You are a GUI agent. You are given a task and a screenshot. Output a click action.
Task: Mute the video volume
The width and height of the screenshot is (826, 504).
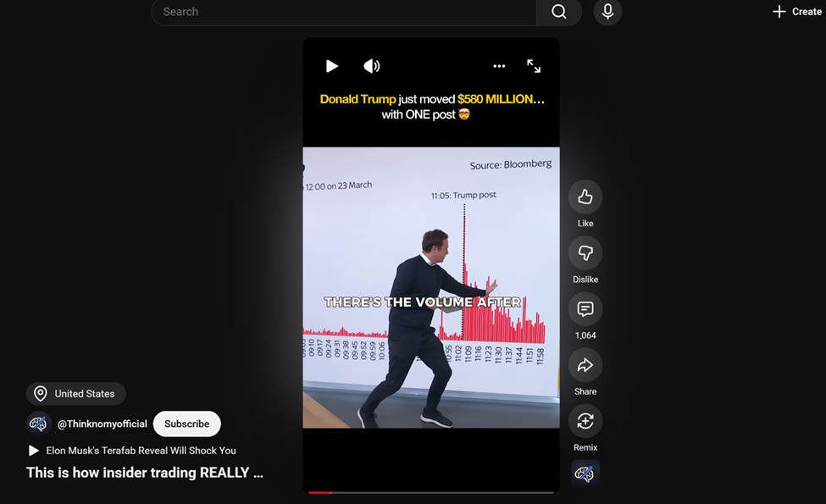(x=372, y=66)
